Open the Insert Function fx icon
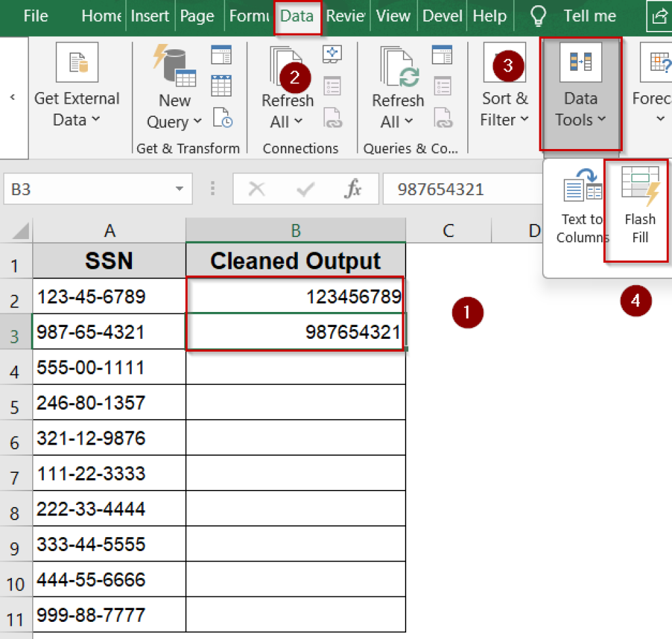 point(354,189)
